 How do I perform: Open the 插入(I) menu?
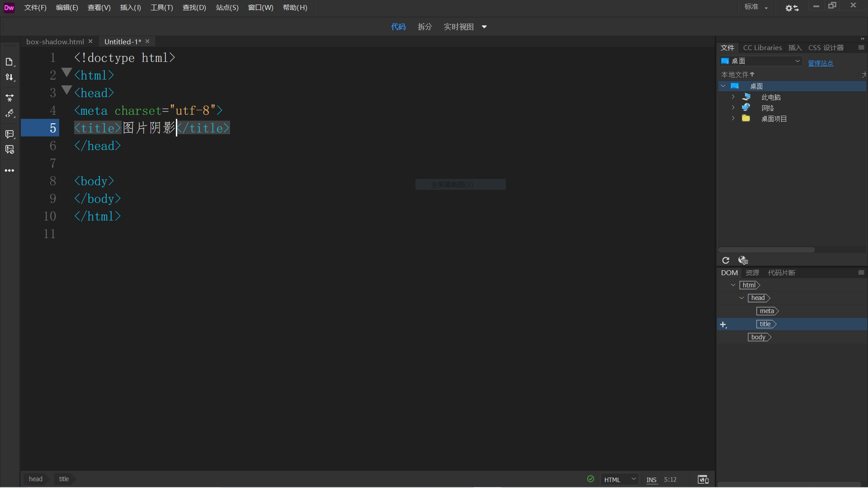[x=130, y=8]
